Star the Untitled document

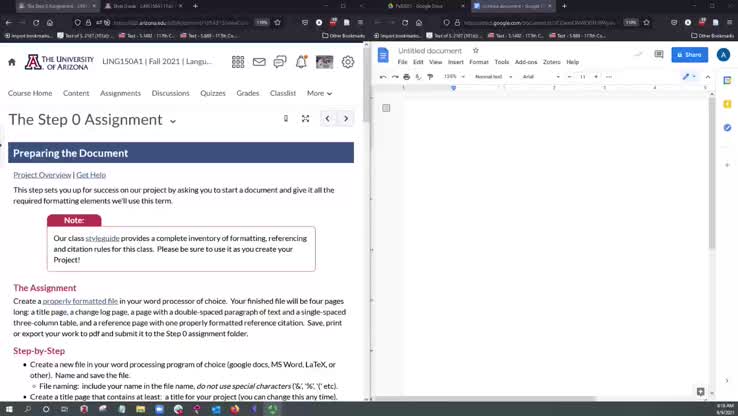coord(476,50)
